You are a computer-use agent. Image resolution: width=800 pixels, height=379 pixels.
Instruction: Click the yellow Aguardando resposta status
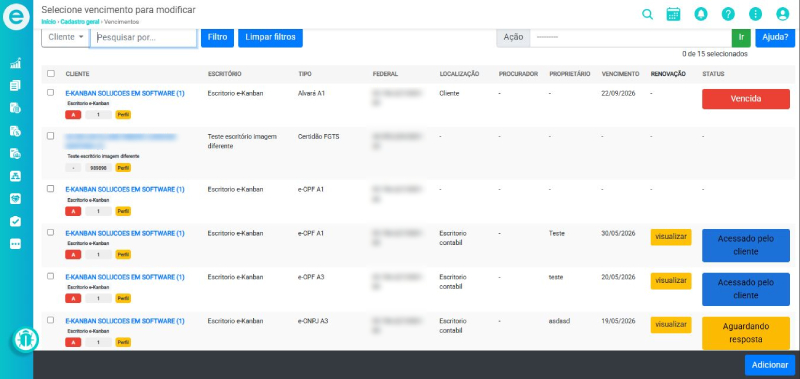(x=746, y=333)
